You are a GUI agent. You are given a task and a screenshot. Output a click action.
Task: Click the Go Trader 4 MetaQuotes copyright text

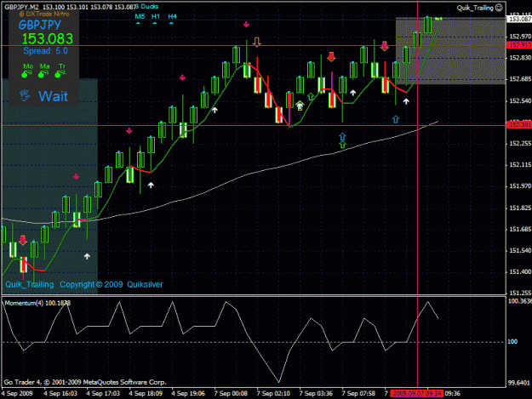[x=85, y=382]
